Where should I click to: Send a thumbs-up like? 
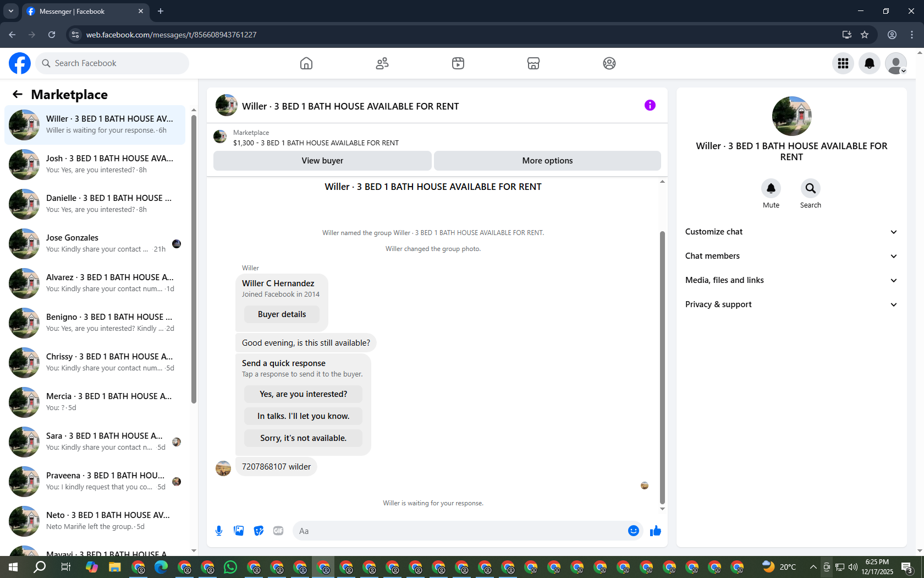(655, 531)
